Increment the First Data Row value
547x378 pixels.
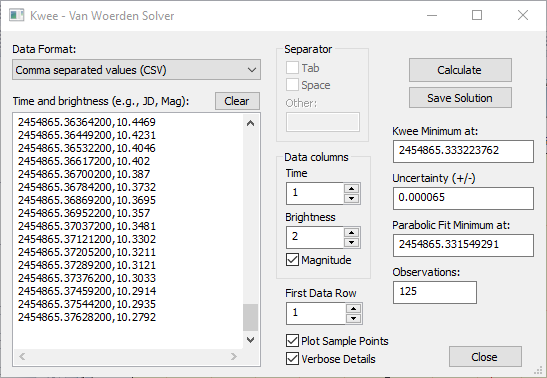point(353,309)
